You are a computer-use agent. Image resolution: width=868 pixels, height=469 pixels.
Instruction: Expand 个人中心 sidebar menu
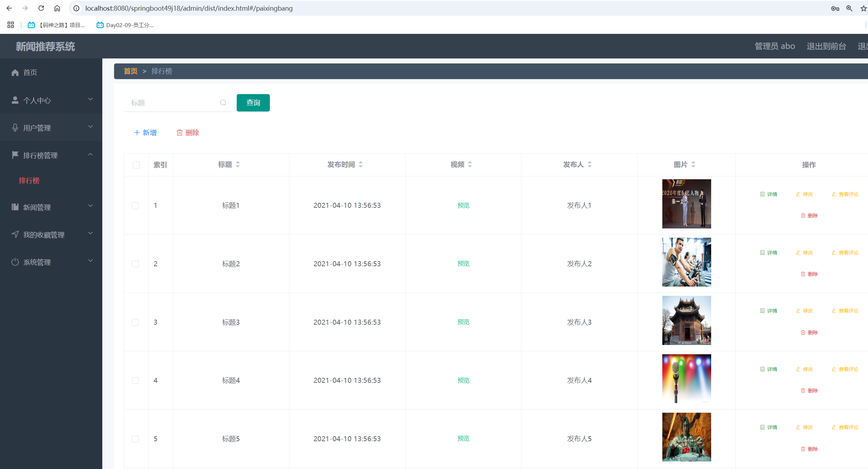pyautogui.click(x=51, y=100)
